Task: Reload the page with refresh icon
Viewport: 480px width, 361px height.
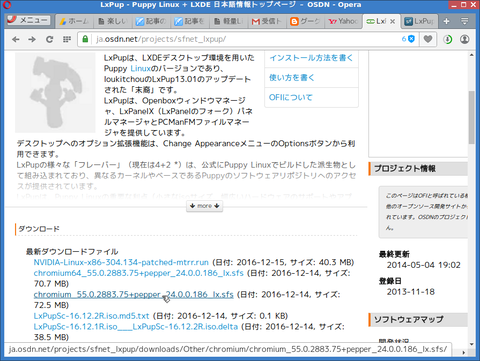Action: click(x=49, y=39)
